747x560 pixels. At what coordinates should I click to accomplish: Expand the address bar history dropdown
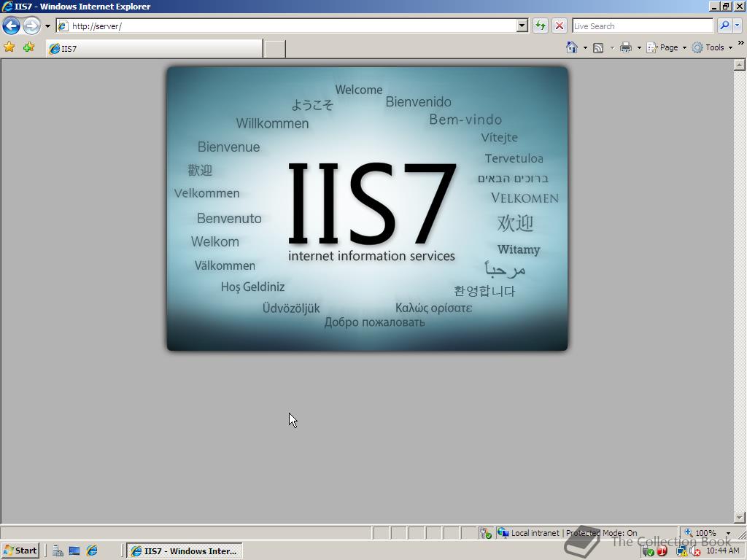pos(522,26)
